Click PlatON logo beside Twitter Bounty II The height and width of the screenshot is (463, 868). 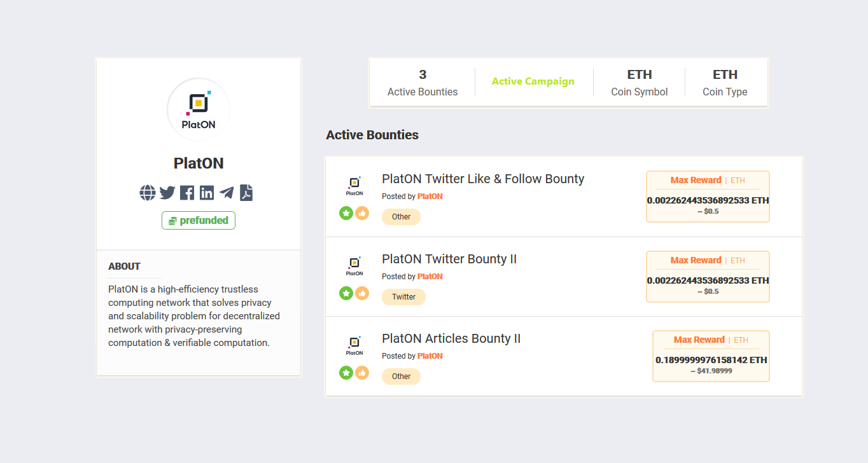(x=354, y=266)
